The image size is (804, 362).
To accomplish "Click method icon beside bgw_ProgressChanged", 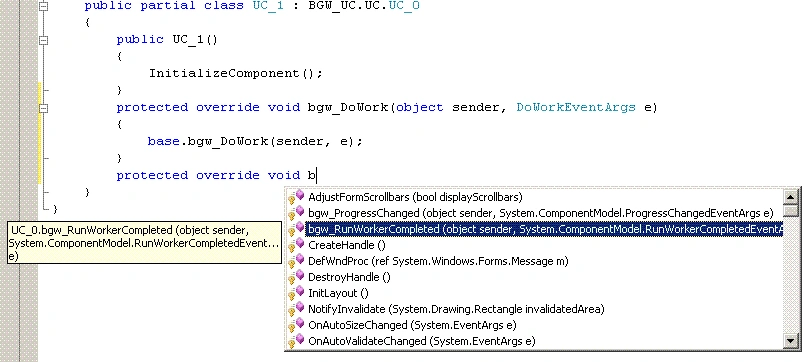I will [x=296, y=213].
